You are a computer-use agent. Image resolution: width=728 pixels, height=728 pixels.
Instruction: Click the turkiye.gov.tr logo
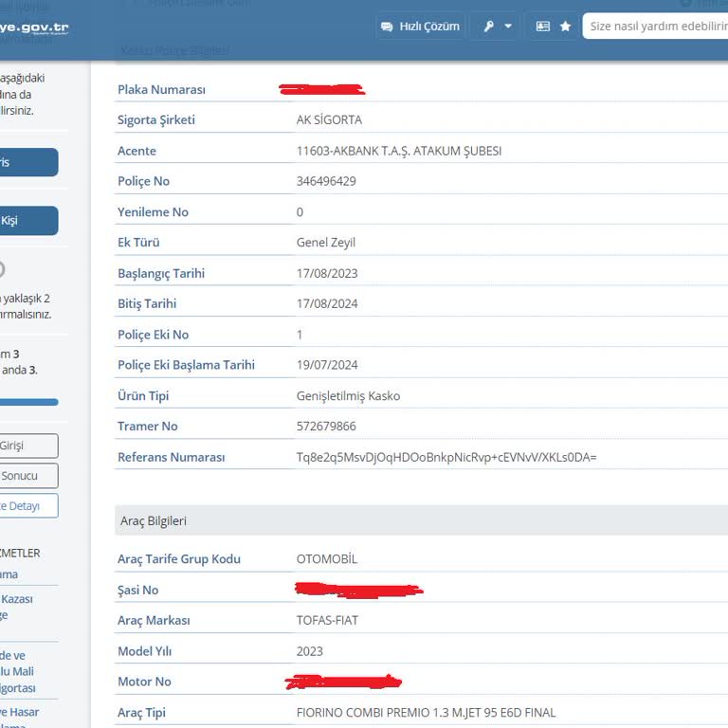(33, 28)
